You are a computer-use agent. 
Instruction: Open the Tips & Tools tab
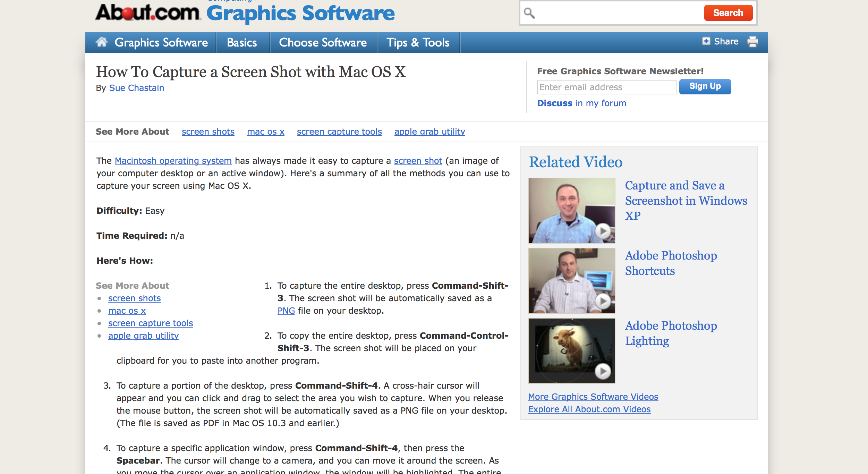click(x=418, y=42)
